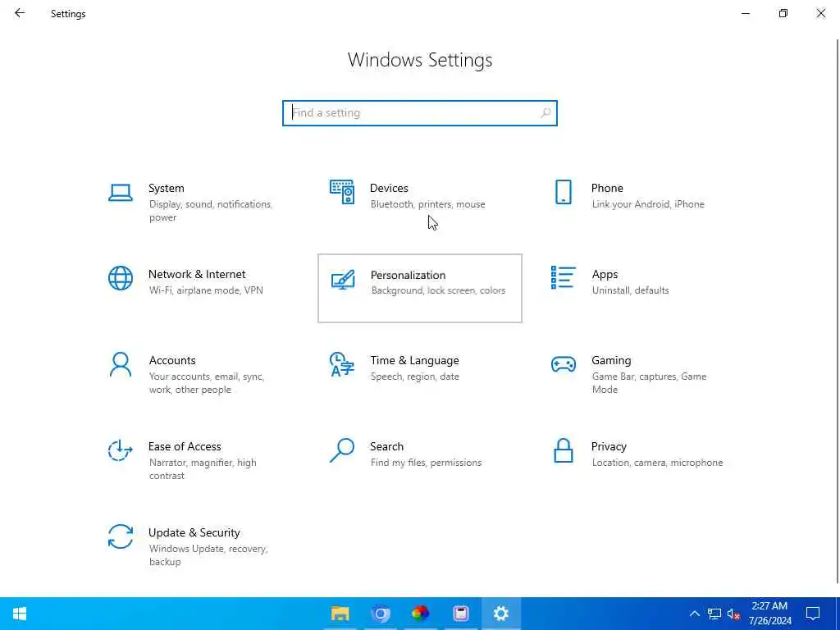840x630 pixels.
Task: Click the Network & Internet heading
Action: tap(197, 274)
